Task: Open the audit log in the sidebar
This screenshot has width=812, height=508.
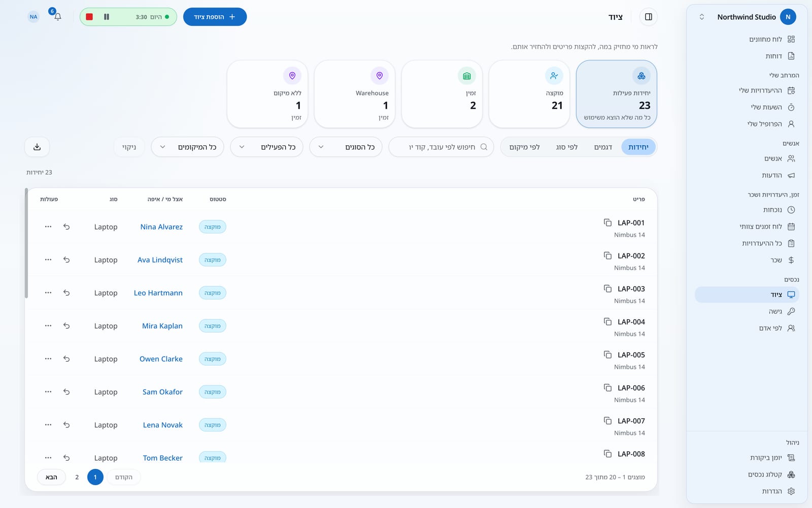Action: pyautogui.click(x=747, y=458)
